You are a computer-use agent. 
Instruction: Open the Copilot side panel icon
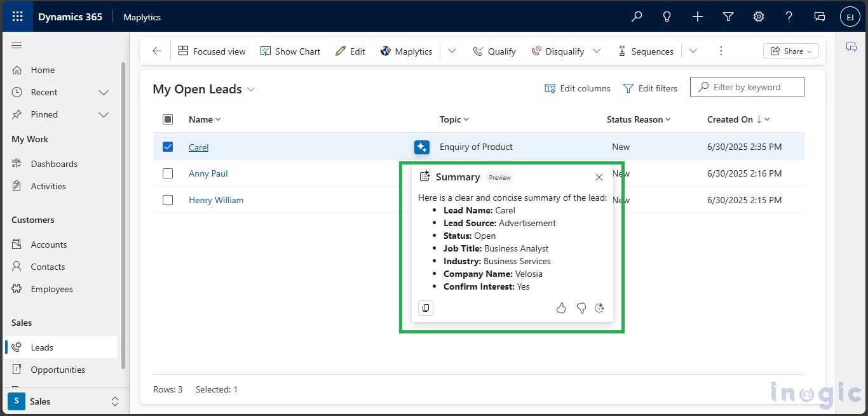point(851,47)
